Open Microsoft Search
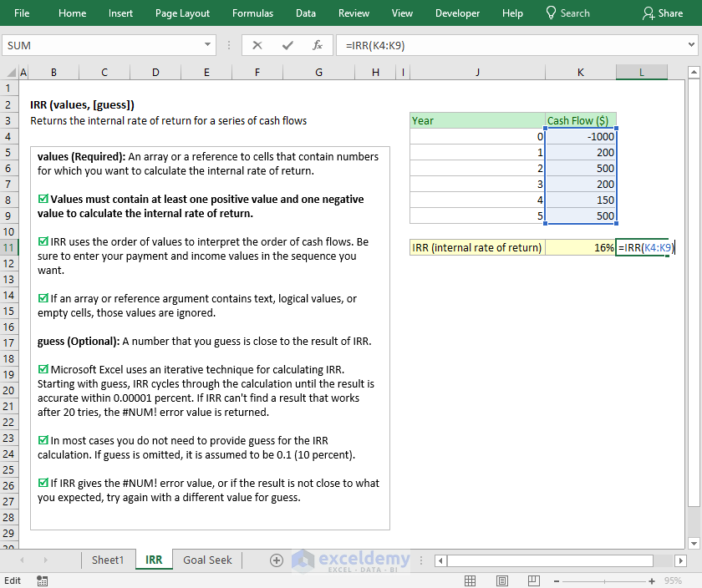This screenshot has height=588, width=702. point(567,13)
